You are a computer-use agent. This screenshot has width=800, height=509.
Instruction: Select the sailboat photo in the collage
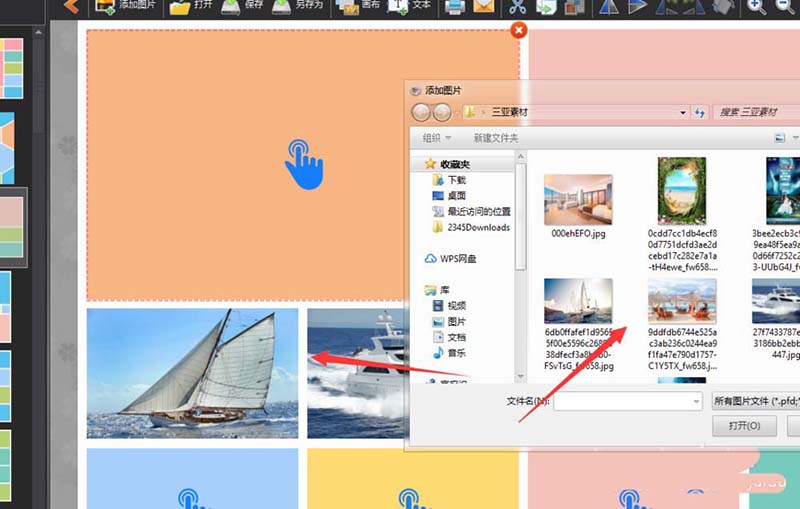[192, 373]
